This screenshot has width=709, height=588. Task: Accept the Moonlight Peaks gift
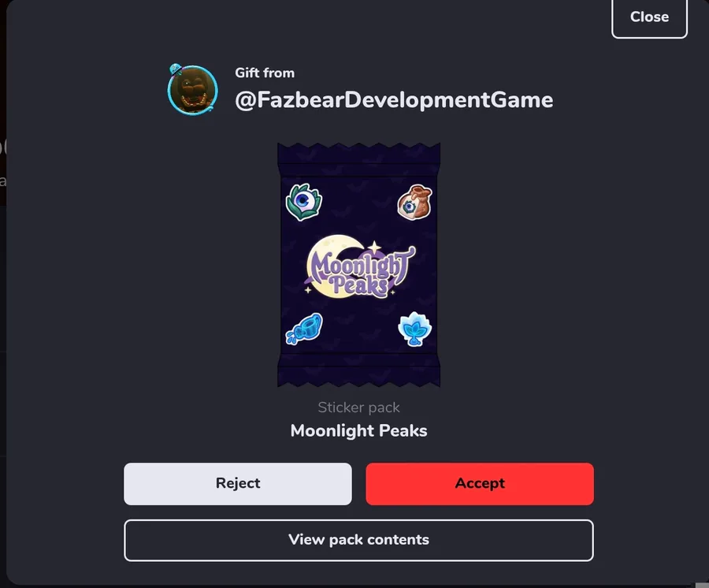[480, 483]
